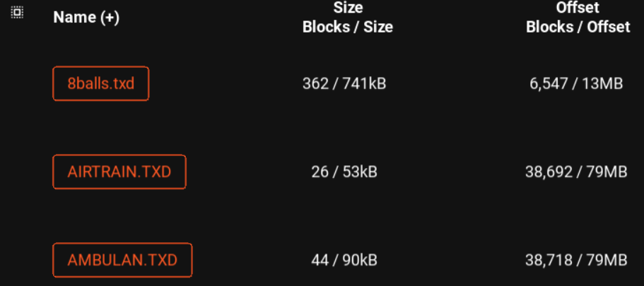The image size is (644, 286).
Task: Click the 26 blocks value for AIRTRAIN.TXD
Action: click(x=320, y=172)
